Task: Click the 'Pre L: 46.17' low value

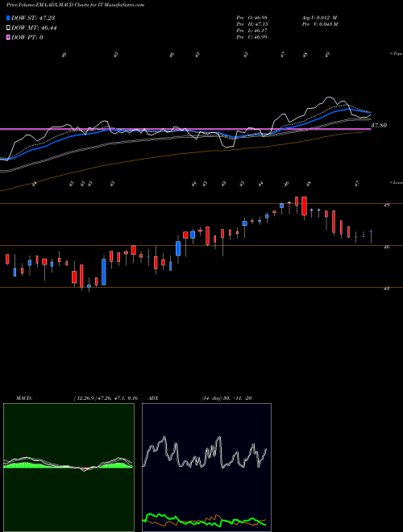Action: click(x=252, y=31)
